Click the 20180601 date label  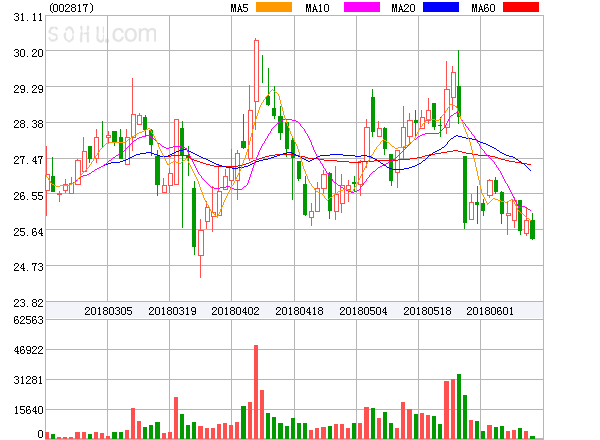click(490, 311)
